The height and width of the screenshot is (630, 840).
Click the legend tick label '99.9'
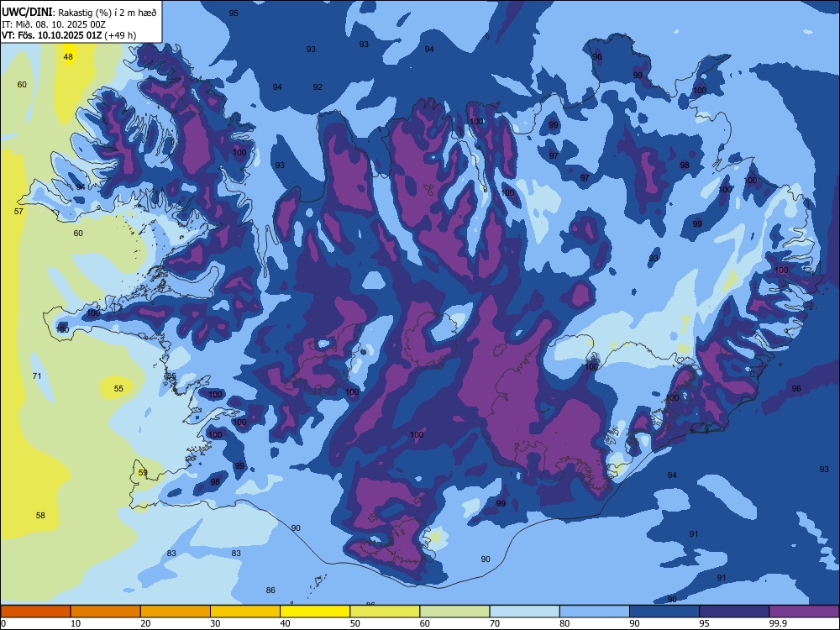coord(777,623)
